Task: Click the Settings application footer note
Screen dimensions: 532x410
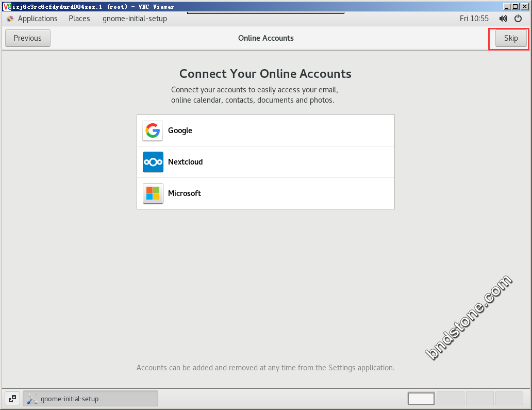Action: pyautogui.click(x=265, y=368)
